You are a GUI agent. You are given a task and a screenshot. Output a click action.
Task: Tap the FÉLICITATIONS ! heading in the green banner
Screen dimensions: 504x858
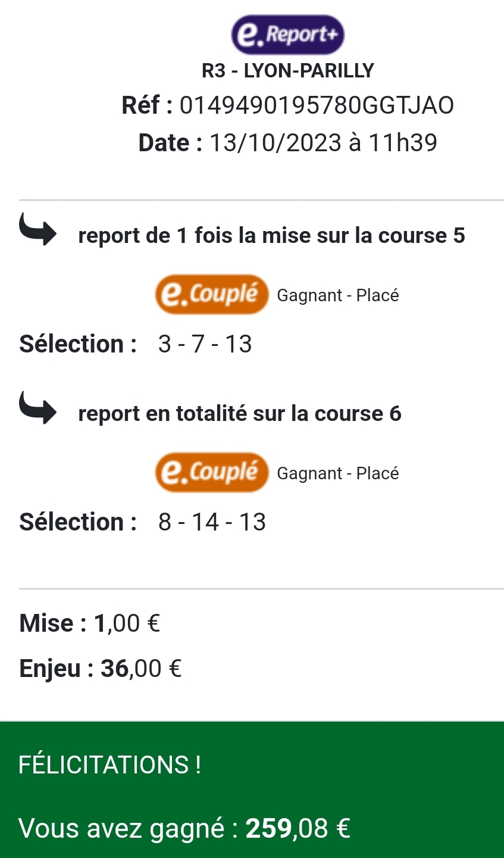click(110, 765)
